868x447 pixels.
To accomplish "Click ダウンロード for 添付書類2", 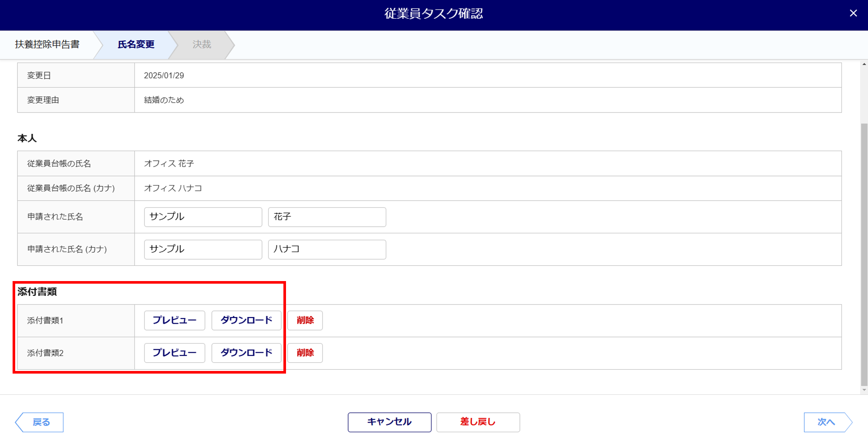I will coord(246,353).
